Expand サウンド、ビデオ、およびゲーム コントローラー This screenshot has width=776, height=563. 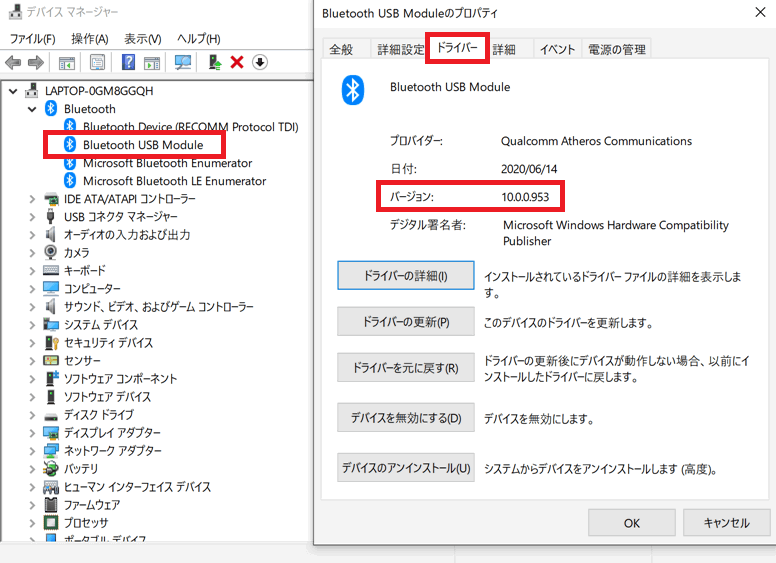pos(32,307)
